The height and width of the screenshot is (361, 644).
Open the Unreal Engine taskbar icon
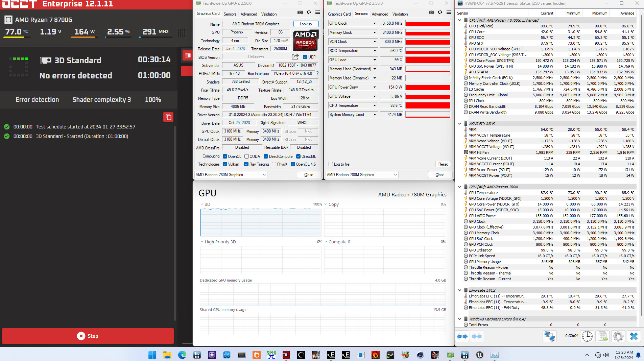pyautogui.click(x=480, y=355)
